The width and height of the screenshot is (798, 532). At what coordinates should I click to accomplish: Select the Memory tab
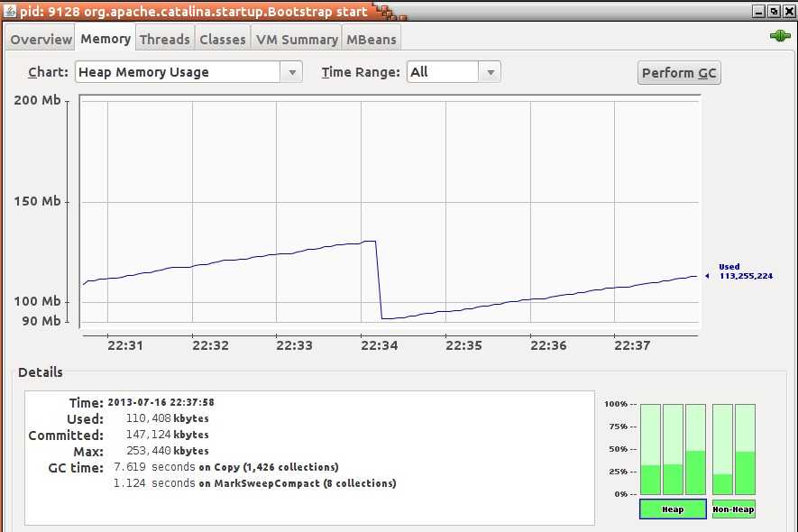(x=105, y=39)
